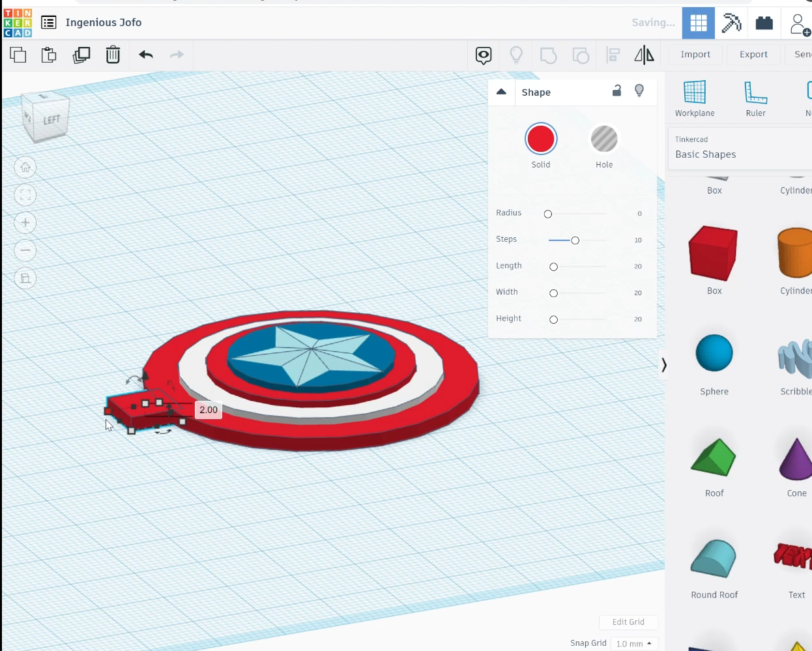The height and width of the screenshot is (651, 812).
Task: Adjust the Width slider
Action: [x=553, y=293]
